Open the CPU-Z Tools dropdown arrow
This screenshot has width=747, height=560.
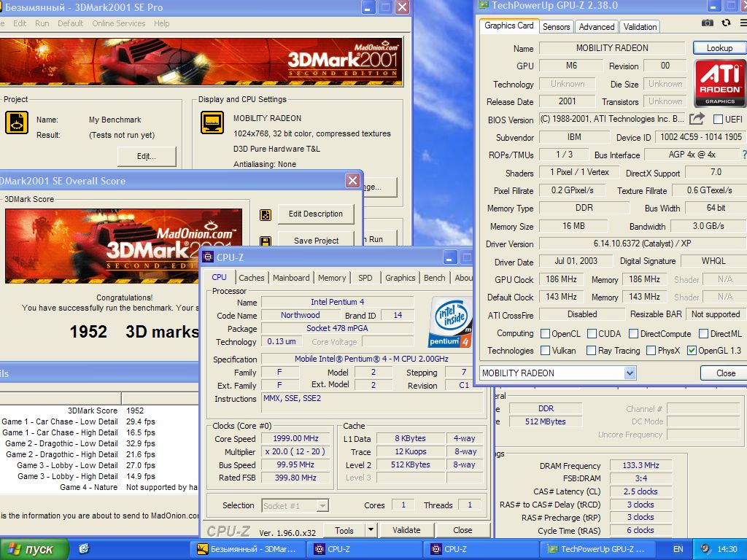pos(371,530)
